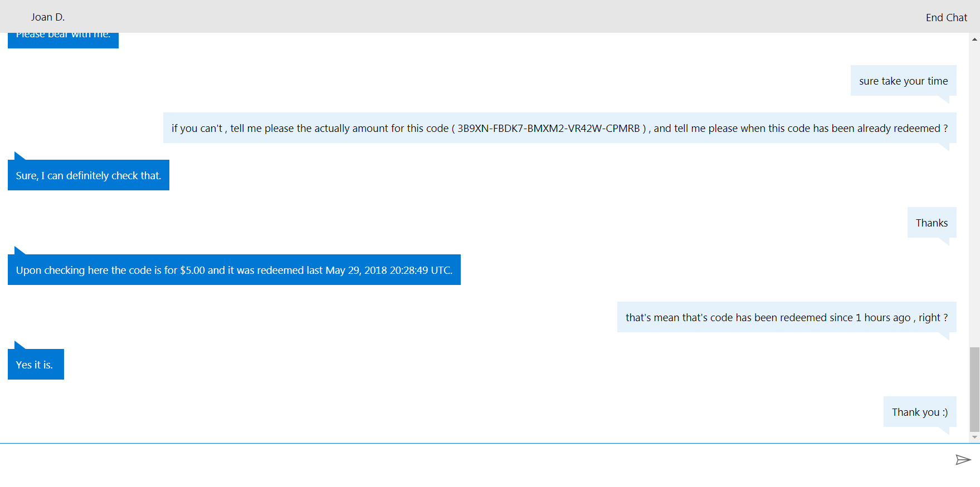
Task: Click the partially hidden "Please bear with me." bubble
Action: click(x=63, y=39)
